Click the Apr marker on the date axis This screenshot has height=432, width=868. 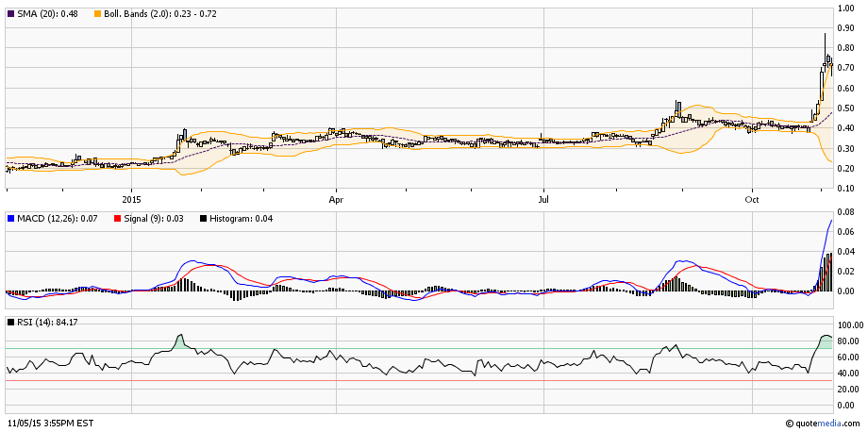click(x=336, y=199)
